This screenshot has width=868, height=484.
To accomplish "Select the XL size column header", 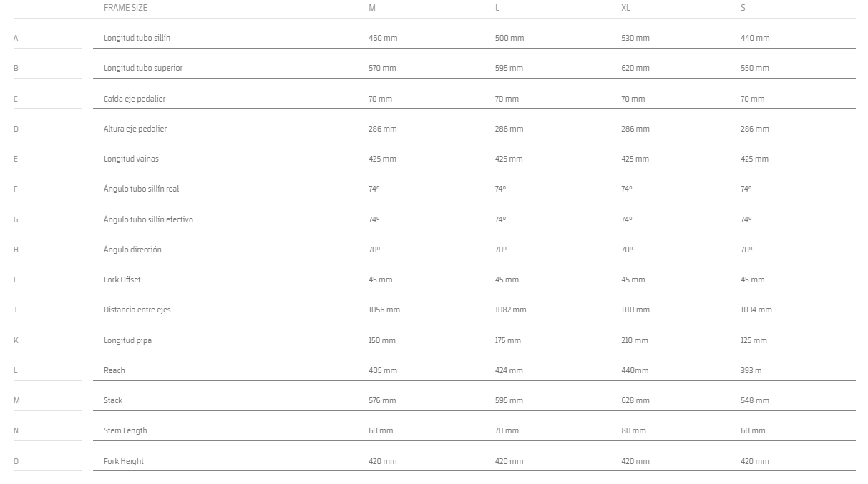I will [x=625, y=8].
